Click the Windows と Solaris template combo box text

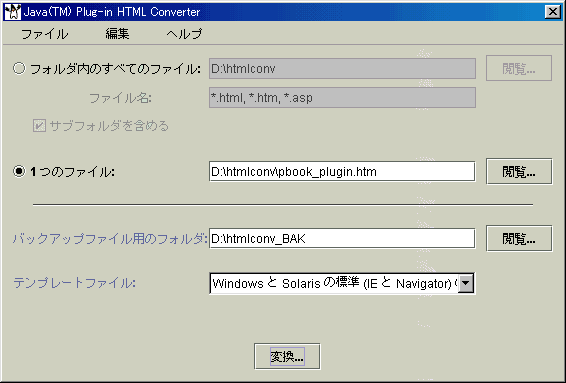coord(335,283)
